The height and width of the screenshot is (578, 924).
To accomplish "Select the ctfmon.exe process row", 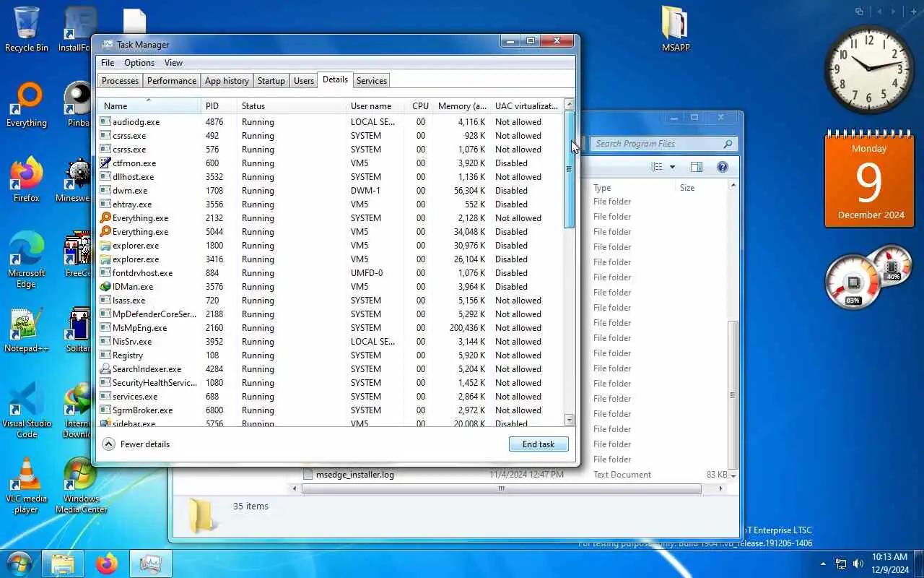I will point(331,163).
